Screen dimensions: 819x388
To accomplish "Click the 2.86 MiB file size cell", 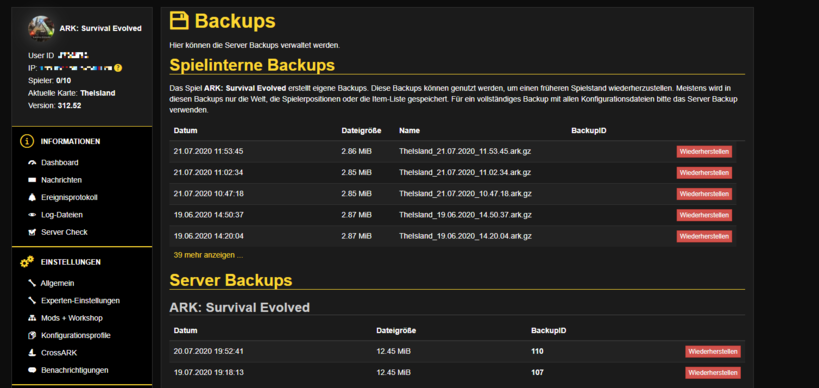I will click(x=357, y=151).
